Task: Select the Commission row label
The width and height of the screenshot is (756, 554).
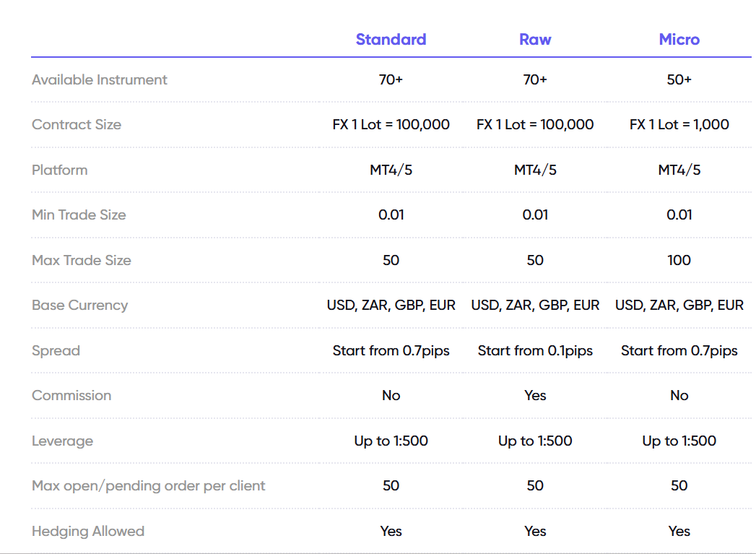Action: (71, 396)
